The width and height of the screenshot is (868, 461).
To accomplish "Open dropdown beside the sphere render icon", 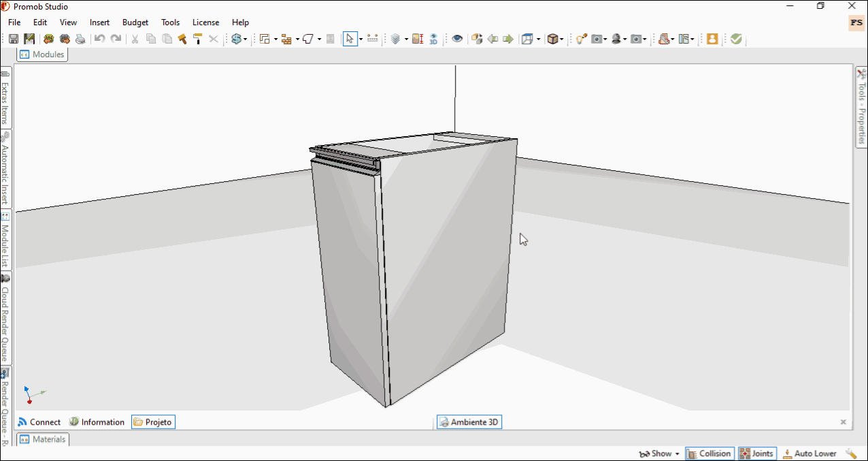I will click(624, 39).
